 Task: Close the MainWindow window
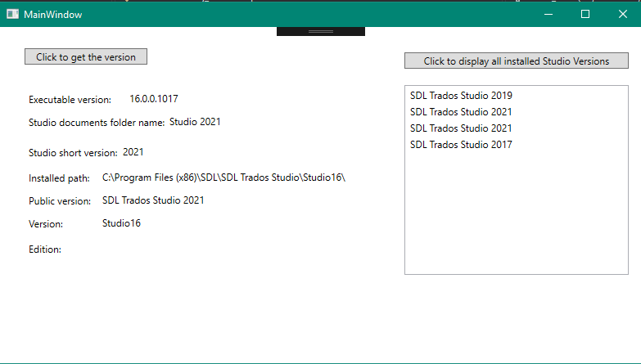click(x=623, y=14)
